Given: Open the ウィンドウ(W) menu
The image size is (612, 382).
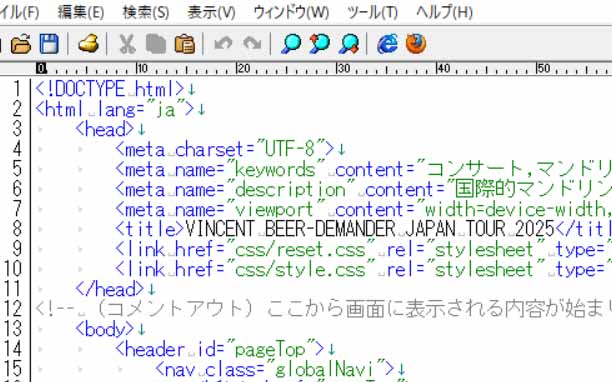Looking at the screenshot, I should 291,12.
